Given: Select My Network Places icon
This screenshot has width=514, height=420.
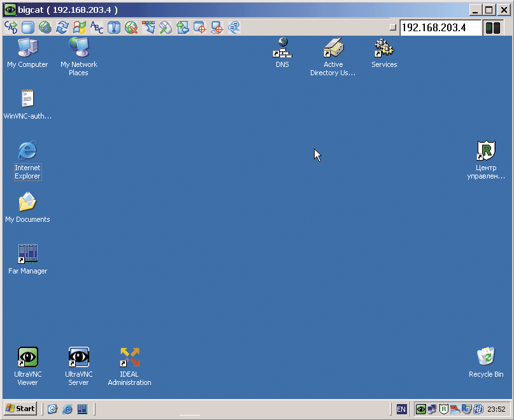Looking at the screenshot, I should (79, 57).
